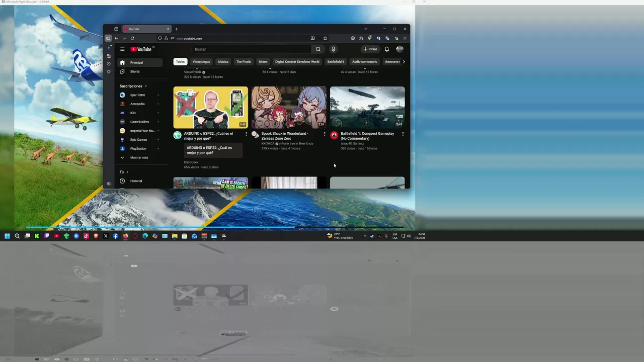The height and width of the screenshot is (362, 644).
Task: Click the shield tracking protection icon
Action: (x=160, y=38)
